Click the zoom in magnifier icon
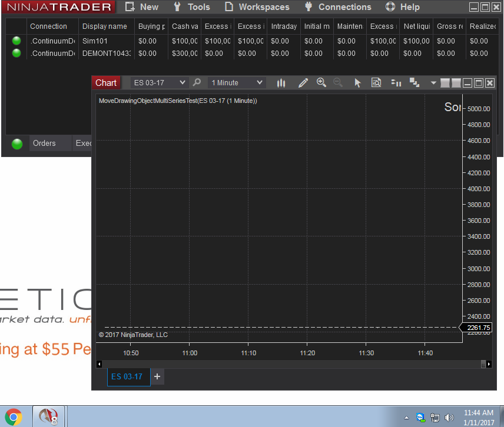Image resolution: width=504 pixels, height=427 pixels. coord(321,82)
